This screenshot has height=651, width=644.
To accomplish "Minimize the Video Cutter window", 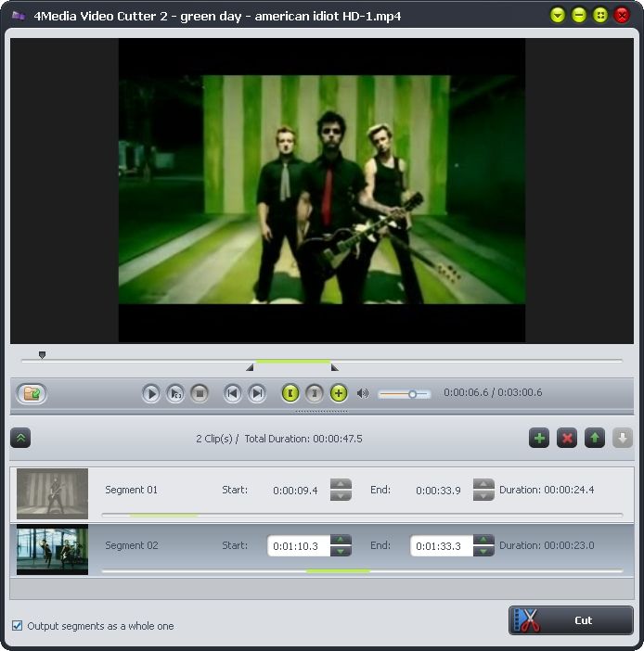I will tap(579, 16).
